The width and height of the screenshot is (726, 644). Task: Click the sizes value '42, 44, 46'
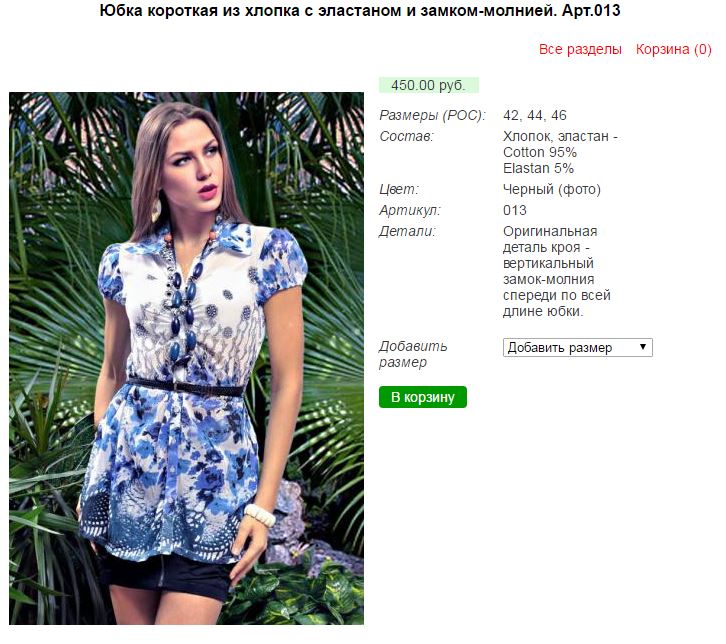[x=534, y=115]
